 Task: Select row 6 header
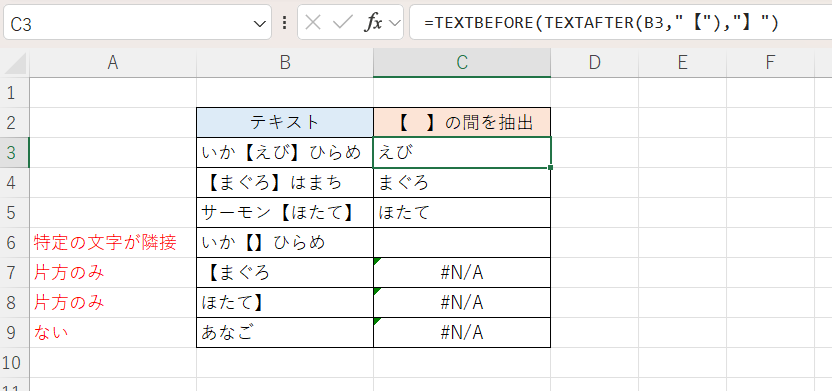click(x=14, y=243)
